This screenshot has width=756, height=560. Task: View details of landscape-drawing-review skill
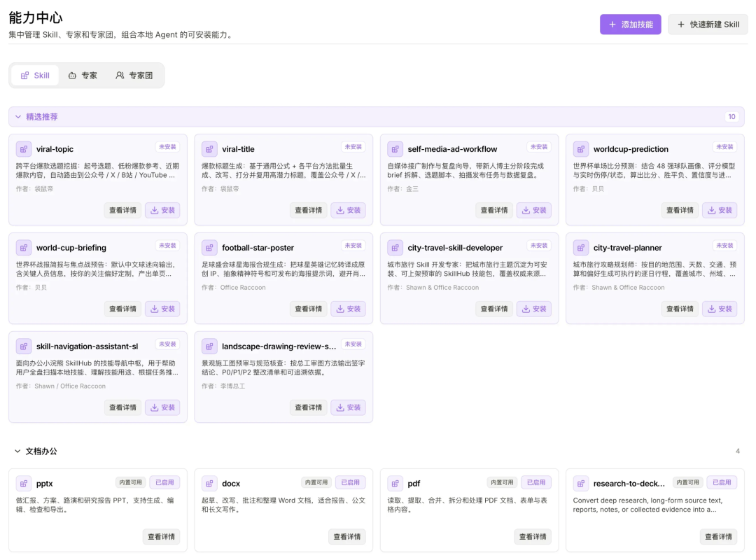pyautogui.click(x=309, y=407)
